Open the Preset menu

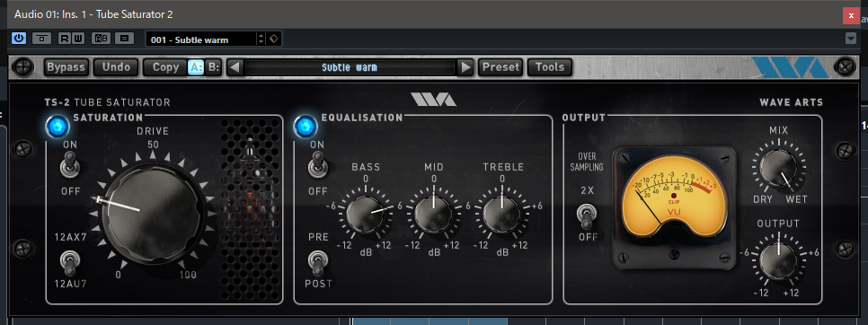pos(500,67)
